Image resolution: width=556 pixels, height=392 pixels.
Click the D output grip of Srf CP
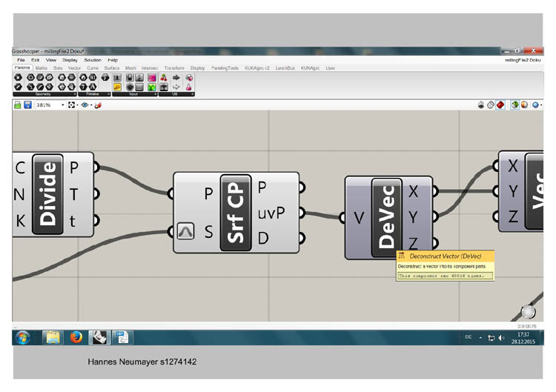click(x=302, y=238)
